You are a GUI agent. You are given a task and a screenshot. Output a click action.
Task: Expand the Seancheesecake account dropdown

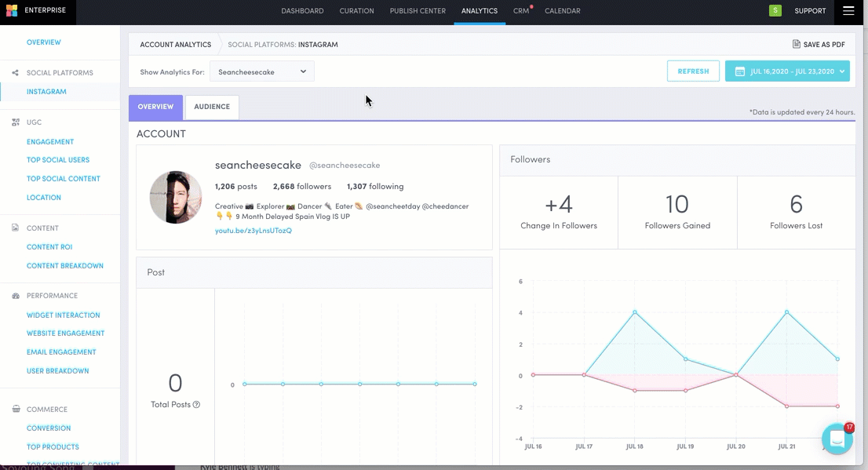coord(262,71)
